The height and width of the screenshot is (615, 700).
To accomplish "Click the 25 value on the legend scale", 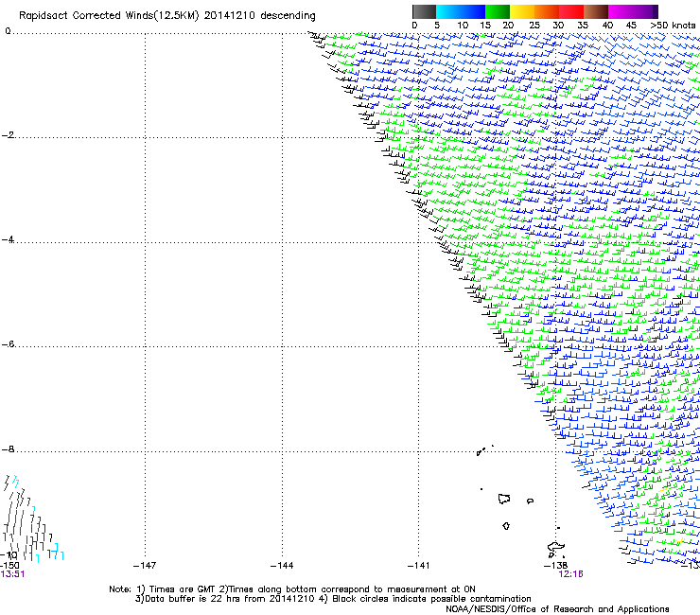I will (x=534, y=25).
